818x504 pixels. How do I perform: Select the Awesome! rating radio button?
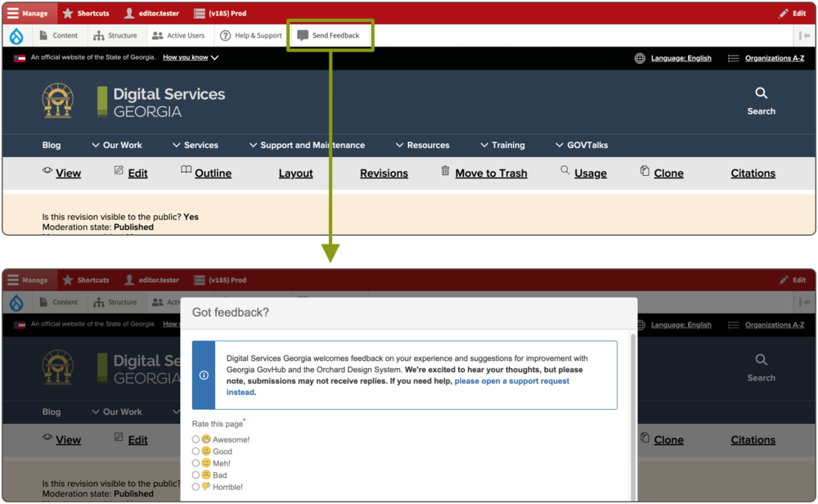point(196,439)
